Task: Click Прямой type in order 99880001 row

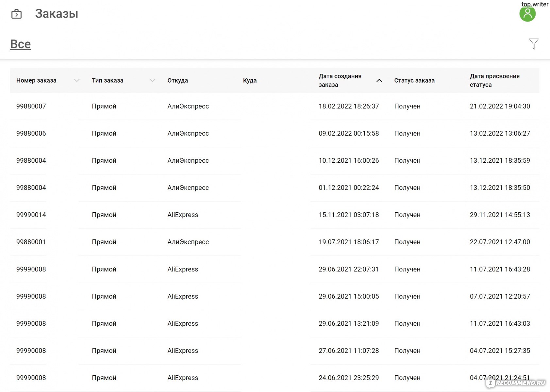Action: tap(104, 242)
